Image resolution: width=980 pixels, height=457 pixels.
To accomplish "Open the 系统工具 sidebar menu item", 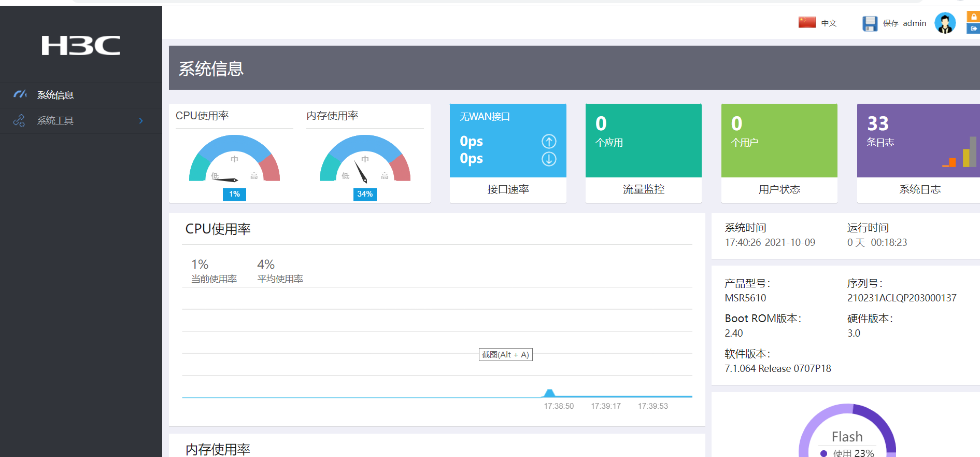I will (x=81, y=121).
